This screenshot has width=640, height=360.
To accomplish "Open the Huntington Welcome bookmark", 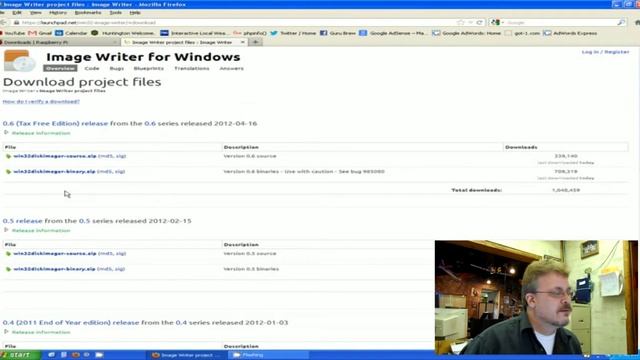I will 123,33.
